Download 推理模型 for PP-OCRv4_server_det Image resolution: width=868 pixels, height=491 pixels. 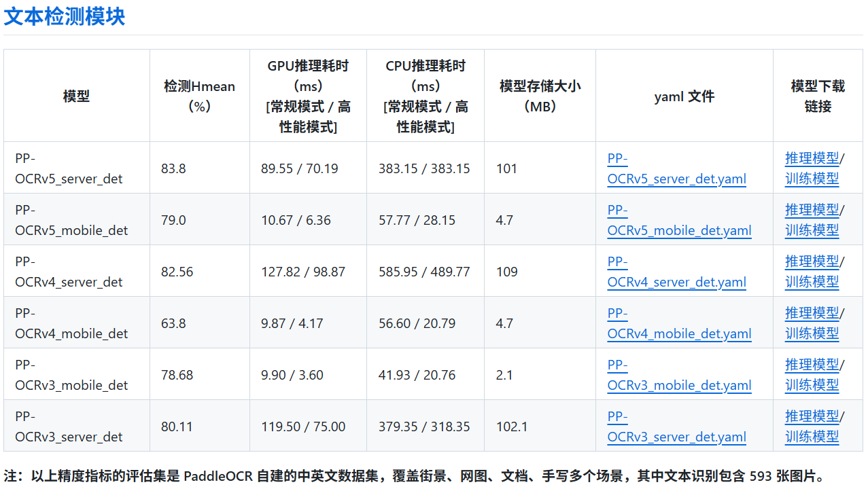tap(812, 261)
